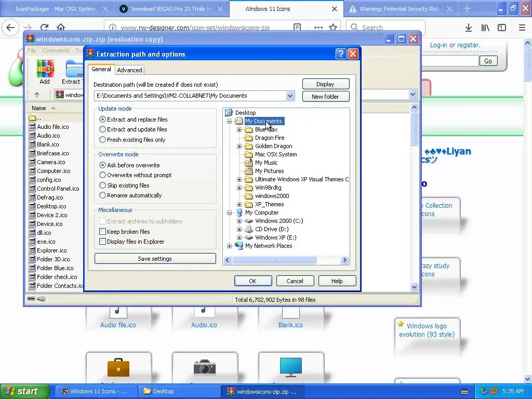Click the folder tree horizontal scrollbar thumb
532x399 pixels.
274,260
